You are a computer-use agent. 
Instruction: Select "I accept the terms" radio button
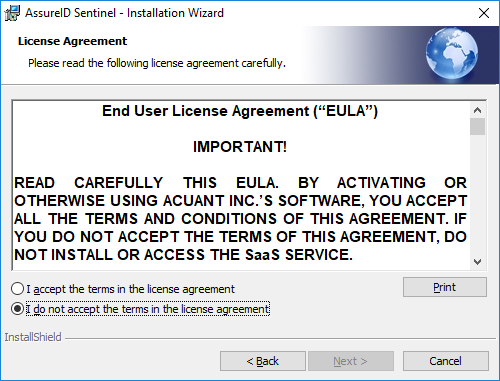[17, 289]
